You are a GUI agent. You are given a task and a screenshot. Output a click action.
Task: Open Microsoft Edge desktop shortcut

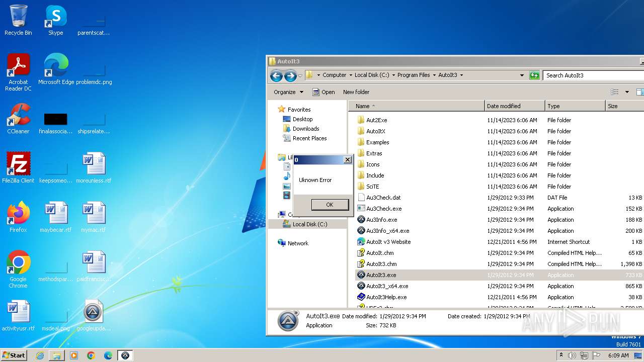coord(56,70)
